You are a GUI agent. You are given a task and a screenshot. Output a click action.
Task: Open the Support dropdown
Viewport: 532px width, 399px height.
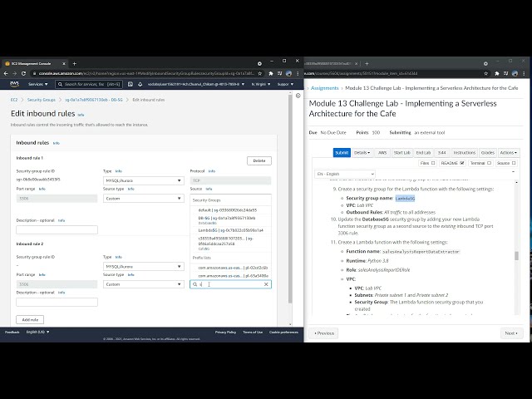point(285,84)
